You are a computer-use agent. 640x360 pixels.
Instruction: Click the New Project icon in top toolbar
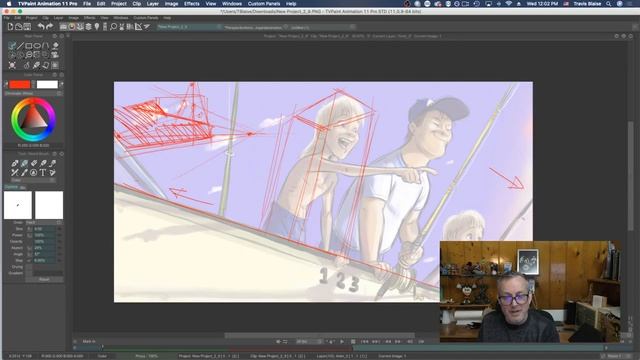pyautogui.click(x=10, y=27)
